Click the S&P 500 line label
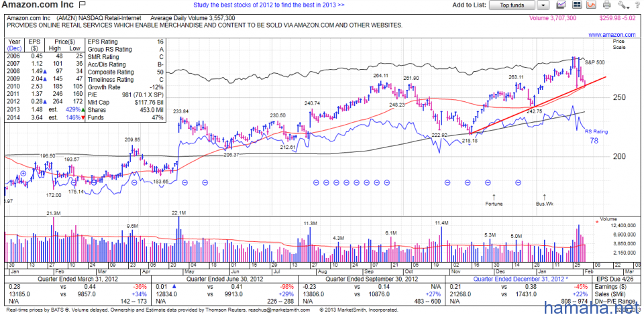Screen dimensions: 644x315 [x=594, y=63]
